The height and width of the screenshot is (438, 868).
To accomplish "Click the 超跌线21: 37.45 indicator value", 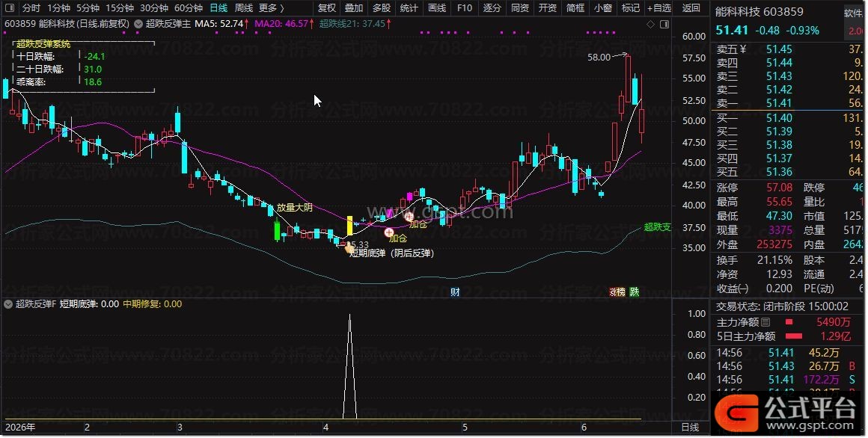I will click(352, 24).
